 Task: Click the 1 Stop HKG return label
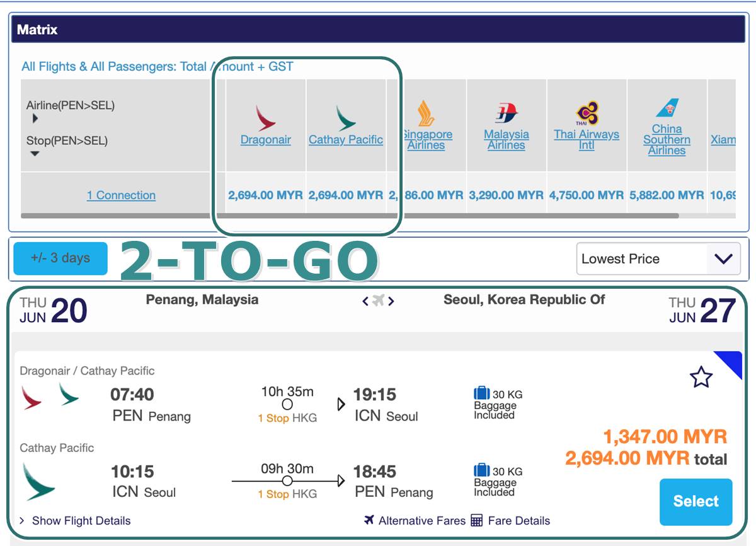tap(287, 494)
